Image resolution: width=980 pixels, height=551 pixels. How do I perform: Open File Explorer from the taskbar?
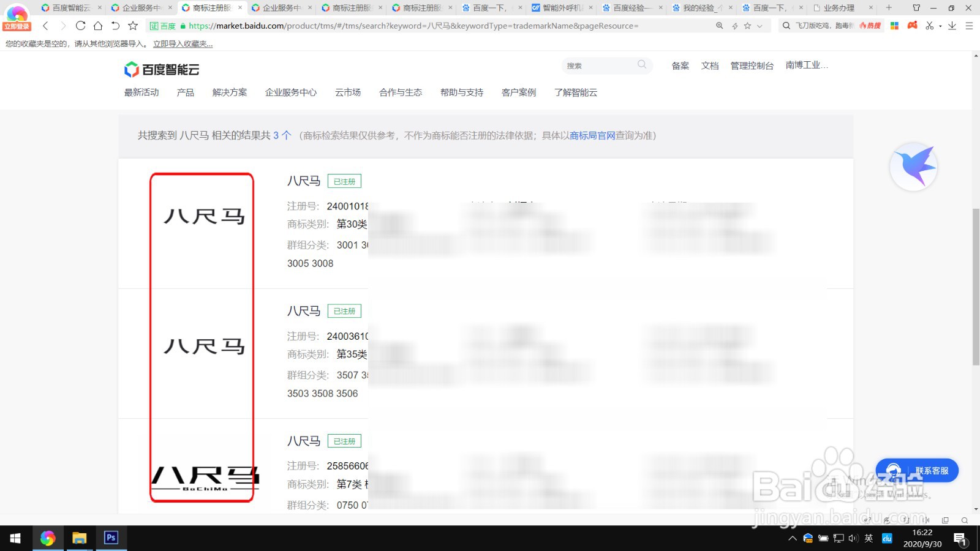tap(79, 538)
